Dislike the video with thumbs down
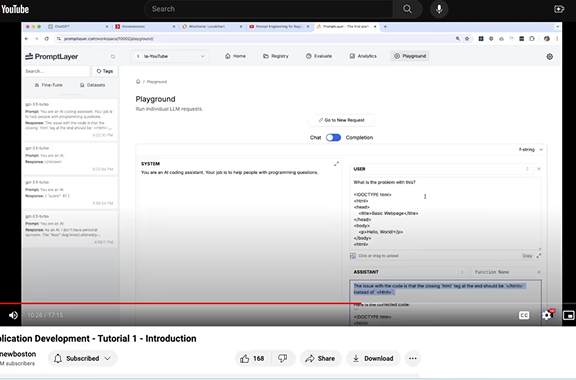 282,358
